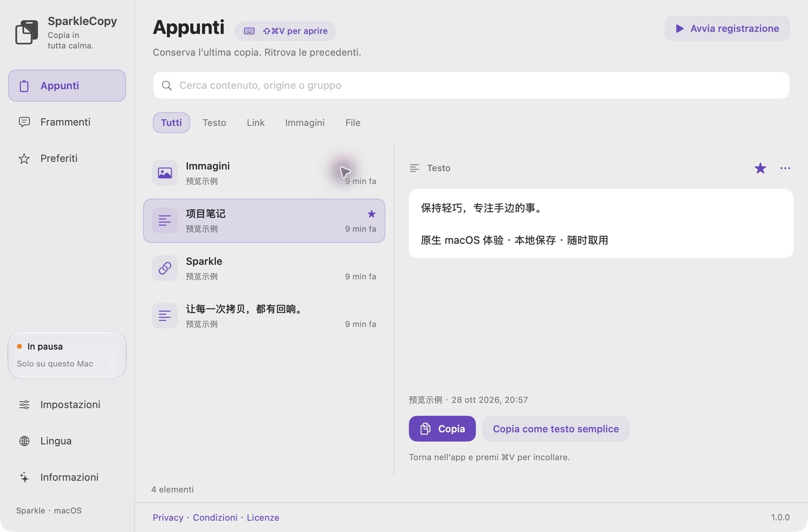
Task: Open the Condizioni link
Action: pyautogui.click(x=215, y=517)
